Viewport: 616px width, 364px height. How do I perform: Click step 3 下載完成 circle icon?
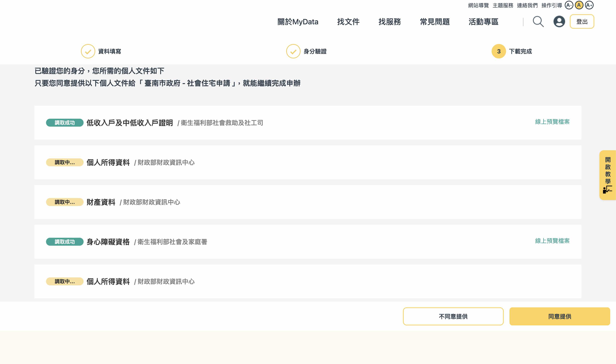499,51
